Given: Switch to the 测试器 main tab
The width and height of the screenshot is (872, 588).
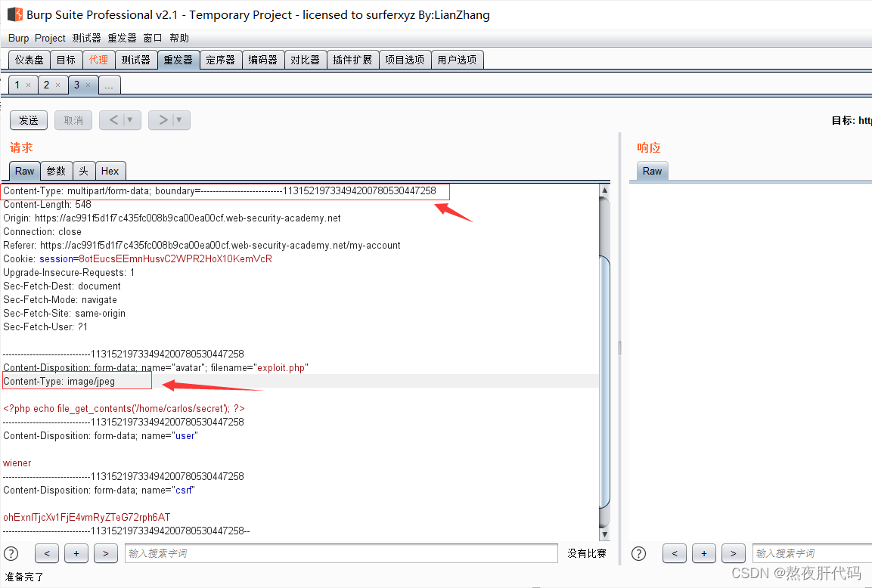Looking at the screenshot, I should (135, 60).
